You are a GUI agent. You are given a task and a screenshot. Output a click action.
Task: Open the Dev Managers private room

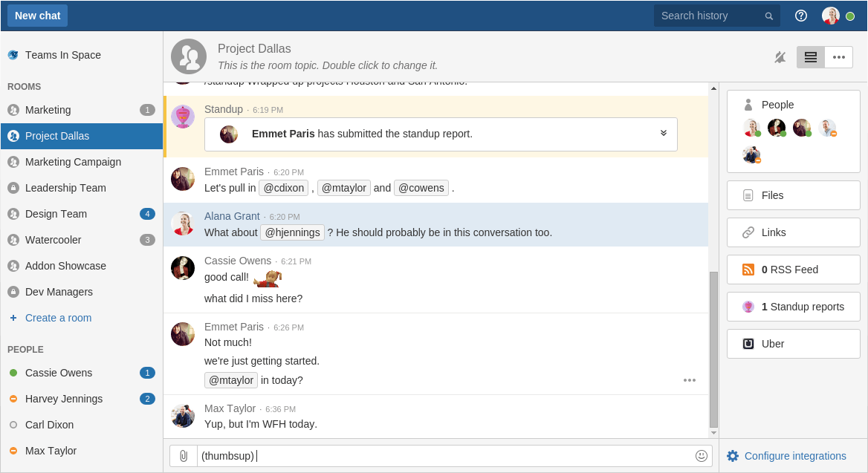(x=82, y=292)
